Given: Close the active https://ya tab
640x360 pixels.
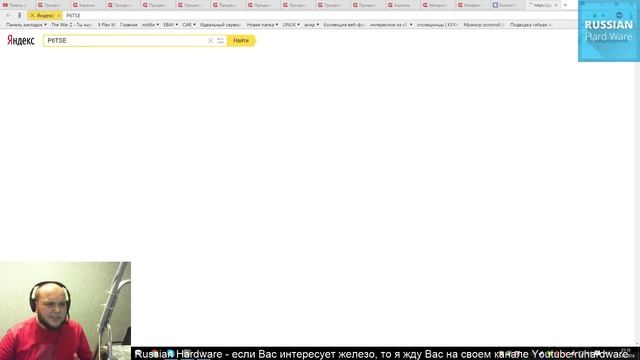Looking at the screenshot, I should click(556, 5).
